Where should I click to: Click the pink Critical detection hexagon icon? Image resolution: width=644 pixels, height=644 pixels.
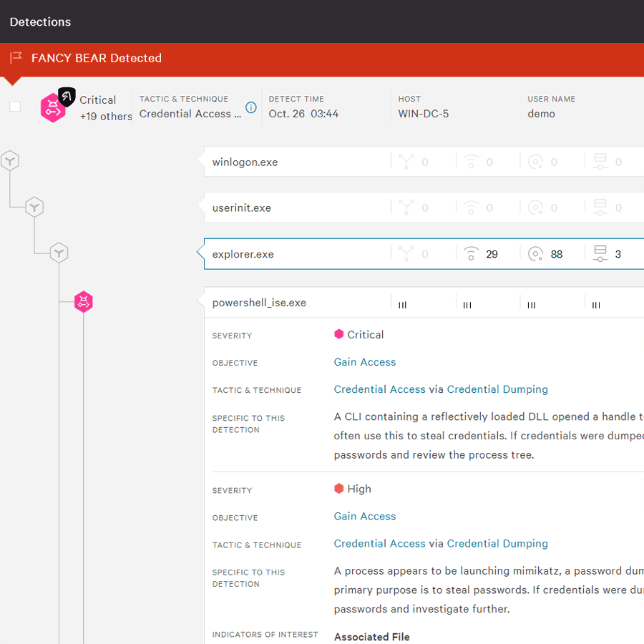pyautogui.click(x=52, y=109)
